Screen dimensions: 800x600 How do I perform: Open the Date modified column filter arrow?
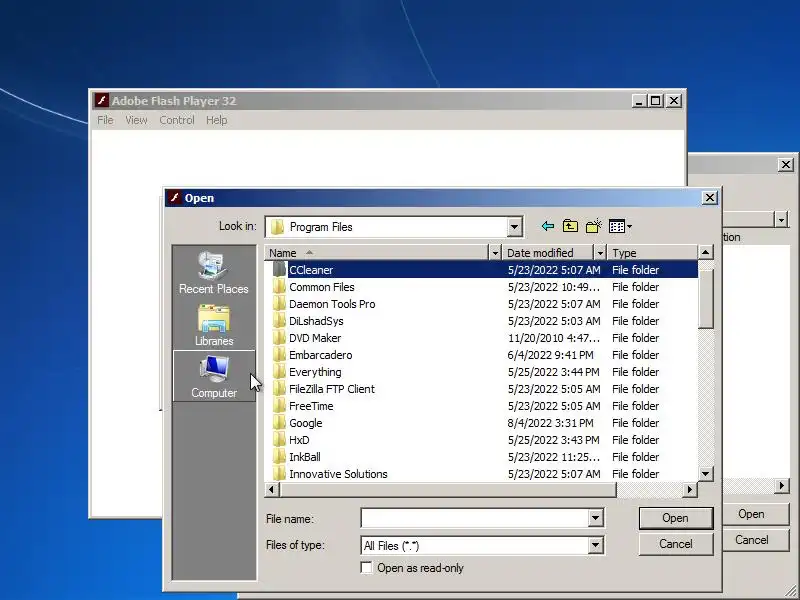[x=600, y=253]
